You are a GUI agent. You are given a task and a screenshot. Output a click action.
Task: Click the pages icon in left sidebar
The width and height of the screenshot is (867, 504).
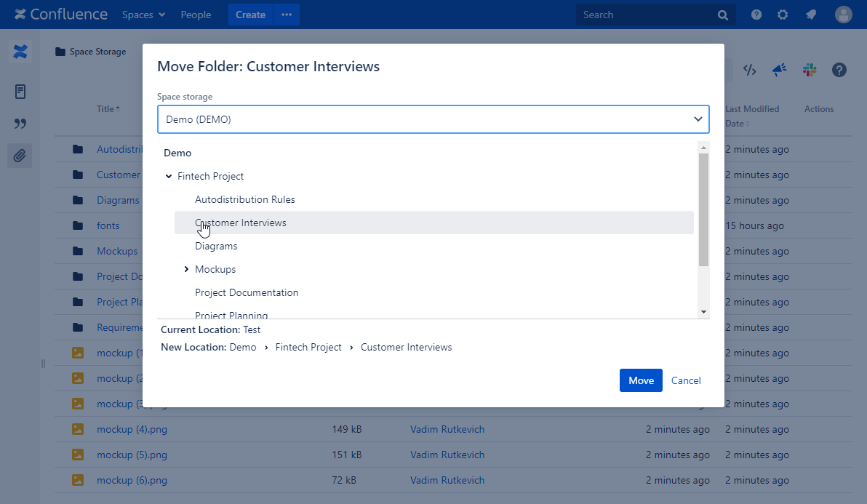[x=20, y=92]
